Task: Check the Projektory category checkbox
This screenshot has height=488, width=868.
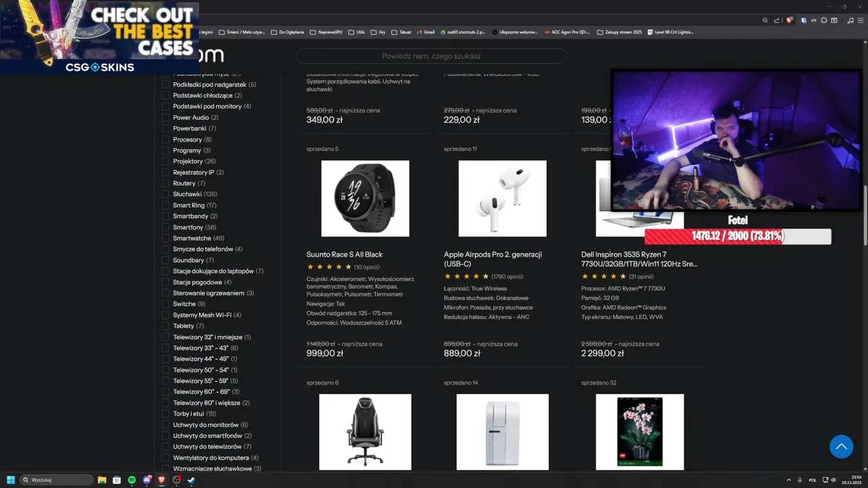Action: pyautogui.click(x=165, y=161)
